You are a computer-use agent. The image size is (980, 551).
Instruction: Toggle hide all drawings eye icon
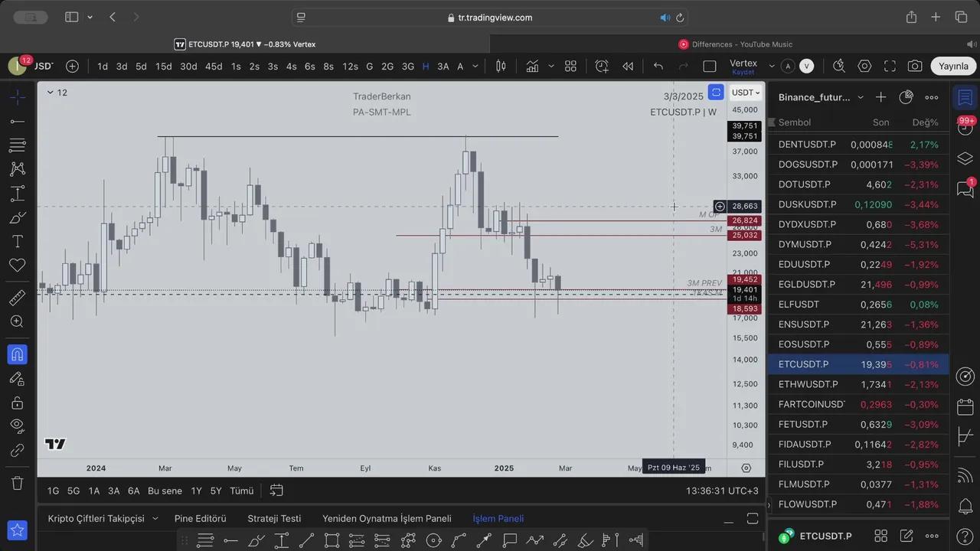click(x=17, y=425)
